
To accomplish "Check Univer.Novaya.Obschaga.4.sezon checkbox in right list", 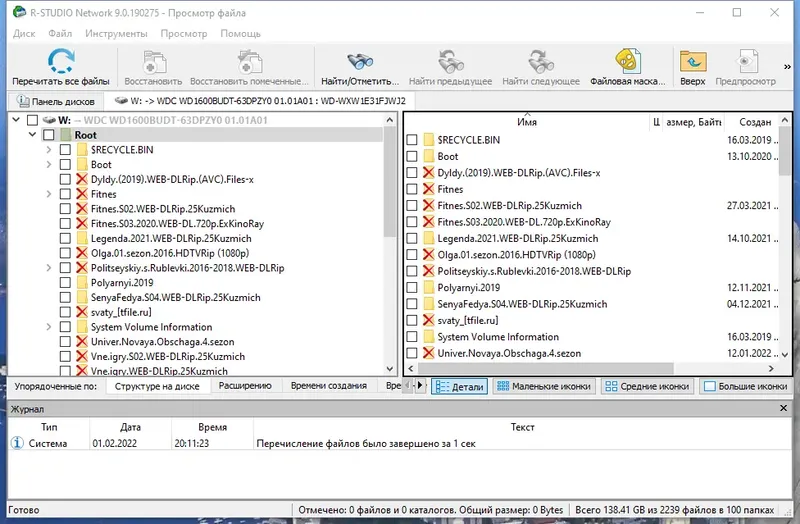I will point(412,353).
